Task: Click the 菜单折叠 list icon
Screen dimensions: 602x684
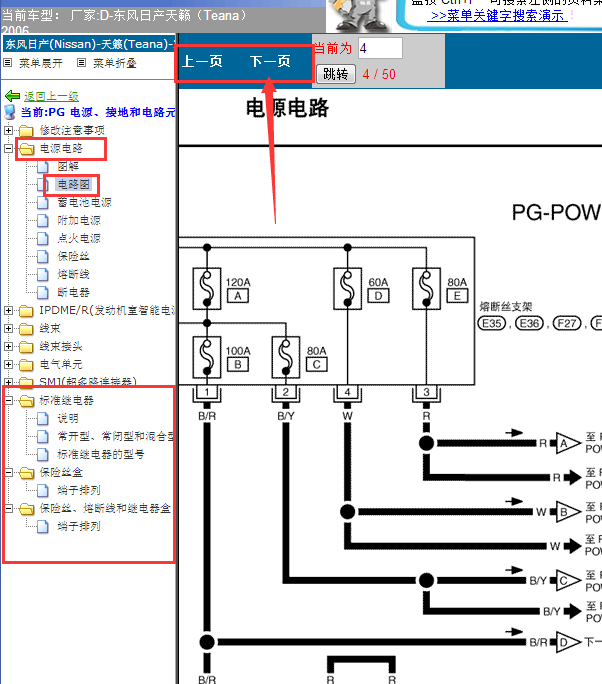Action: [81, 63]
